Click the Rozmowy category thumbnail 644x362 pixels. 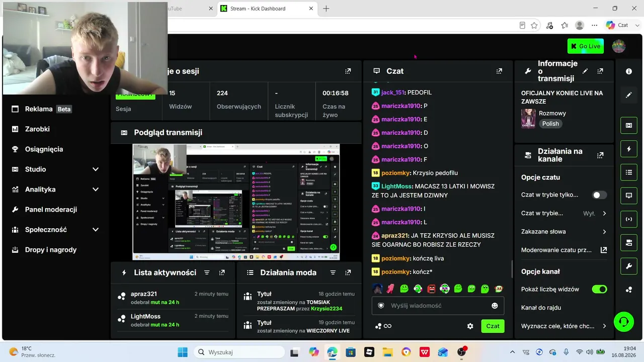[x=528, y=119]
